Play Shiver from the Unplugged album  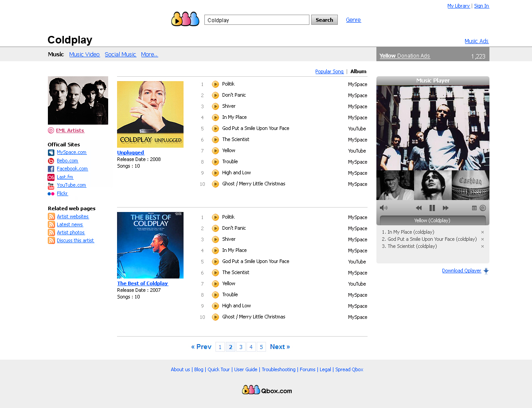coord(215,106)
